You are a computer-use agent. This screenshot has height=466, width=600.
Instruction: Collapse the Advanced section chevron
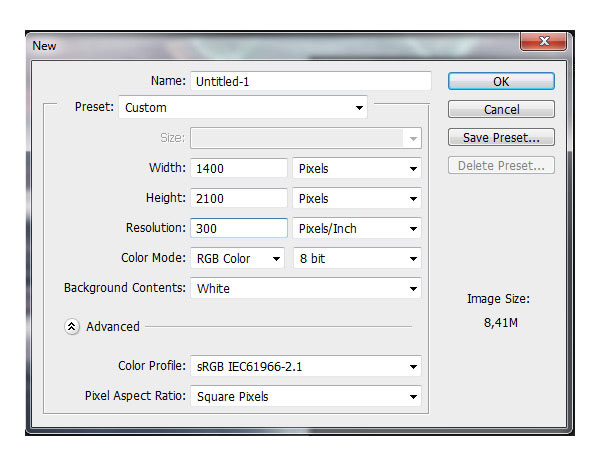72,326
